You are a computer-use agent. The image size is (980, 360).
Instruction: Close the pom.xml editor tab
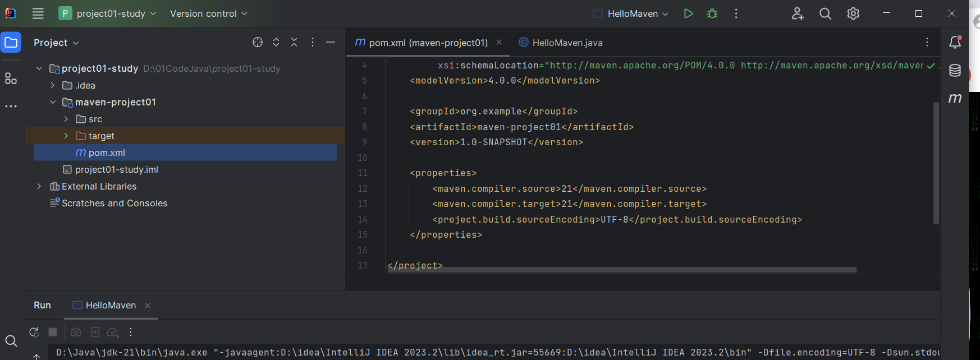tap(499, 42)
